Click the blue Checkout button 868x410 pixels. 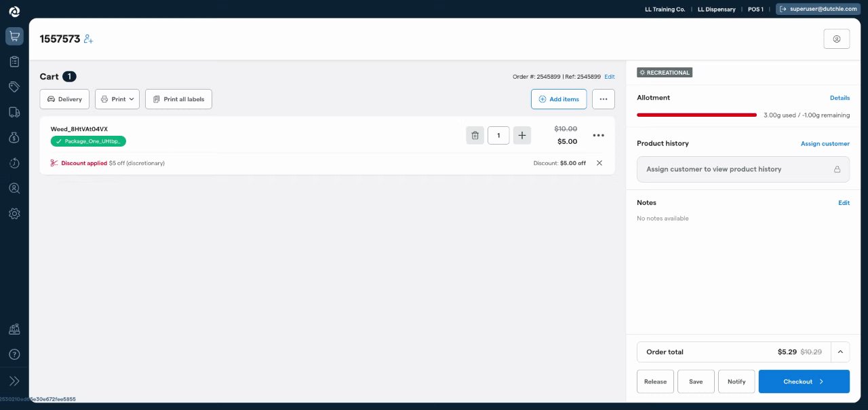[x=804, y=381]
